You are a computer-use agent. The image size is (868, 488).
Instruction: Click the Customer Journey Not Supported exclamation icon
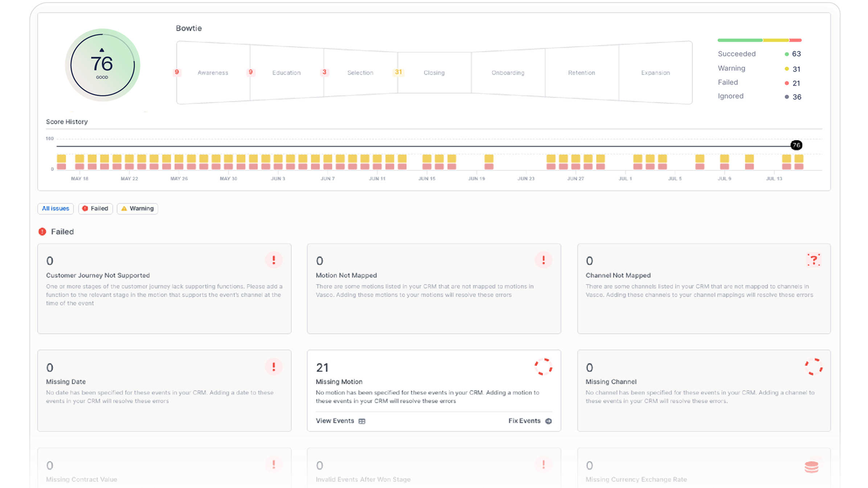[x=274, y=260]
